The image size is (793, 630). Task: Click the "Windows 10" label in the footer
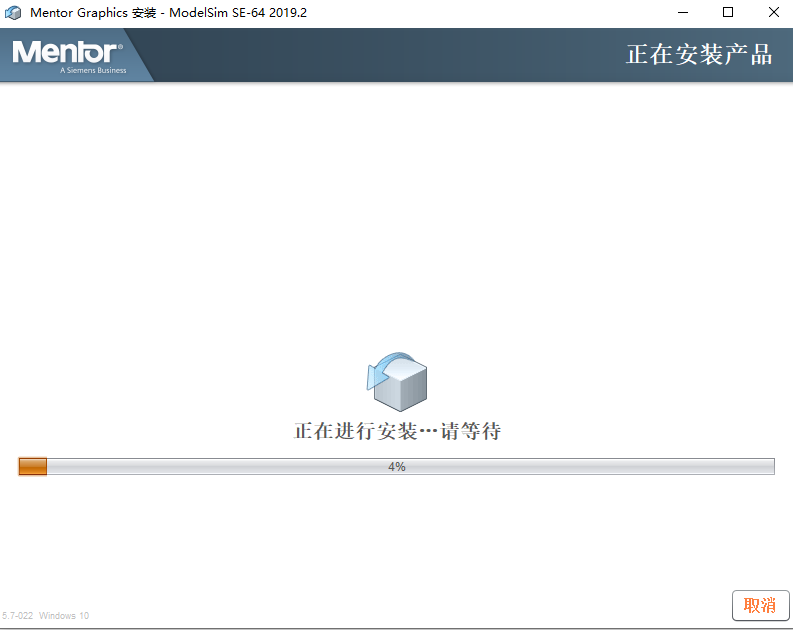64,616
